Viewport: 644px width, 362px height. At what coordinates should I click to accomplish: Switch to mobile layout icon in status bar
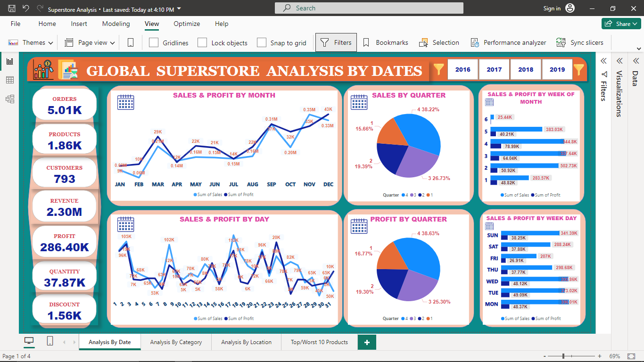(x=50, y=341)
